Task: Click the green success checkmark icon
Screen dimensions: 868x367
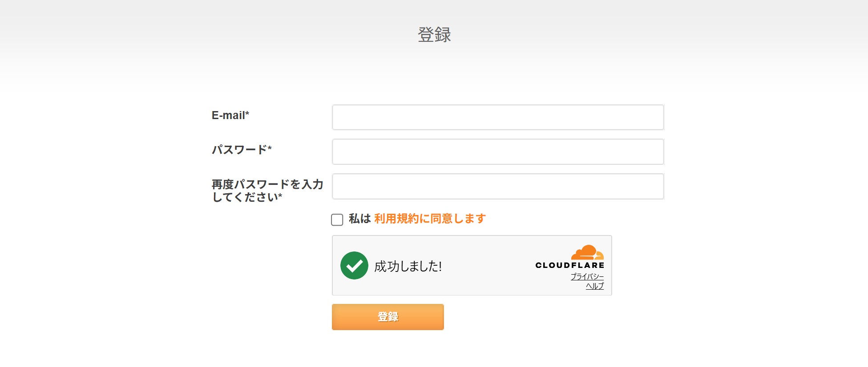Action: tap(354, 266)
